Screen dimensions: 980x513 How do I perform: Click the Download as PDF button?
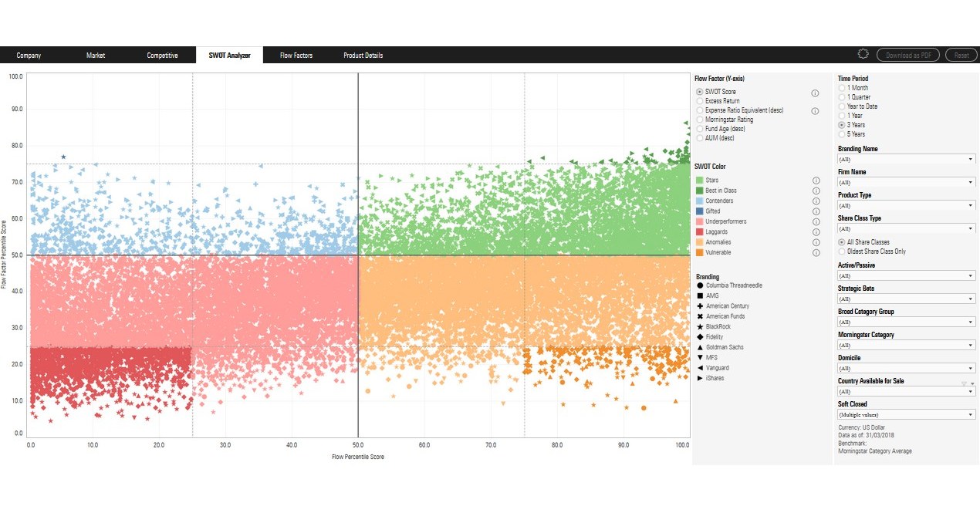[908, 54]
